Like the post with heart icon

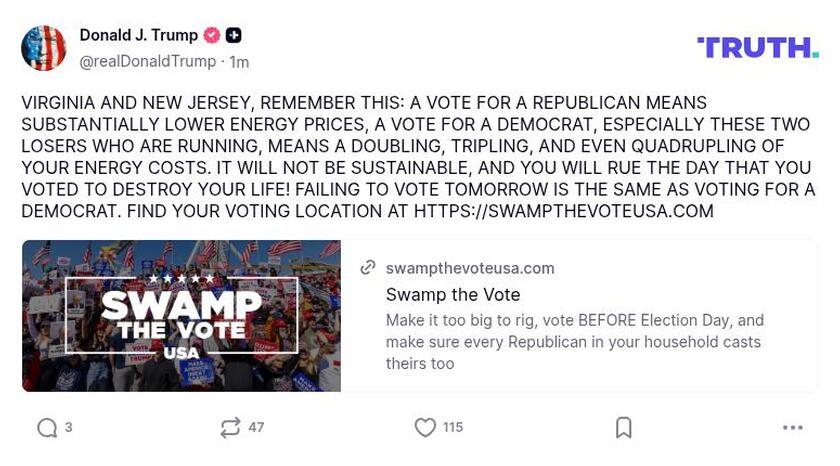coord(425,428)
